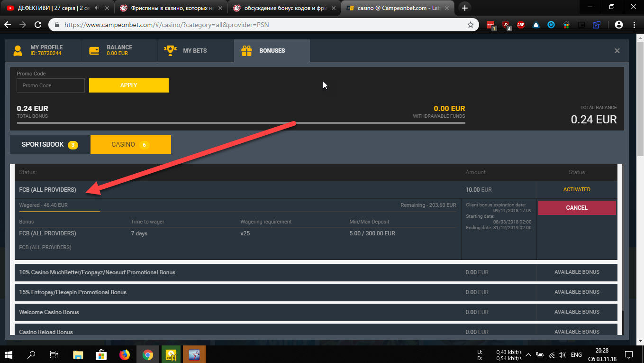
Task: Open File Explorer from the taskbar
Action: click(x=78, y=354)
